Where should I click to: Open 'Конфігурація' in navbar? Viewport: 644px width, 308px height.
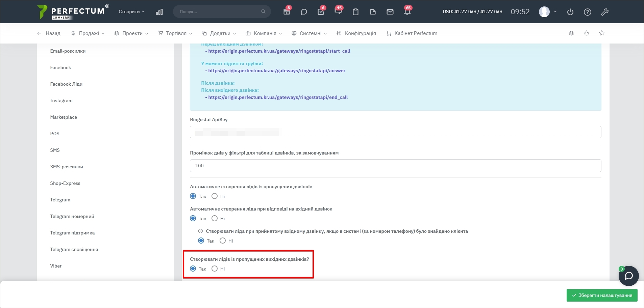[356, 33]
